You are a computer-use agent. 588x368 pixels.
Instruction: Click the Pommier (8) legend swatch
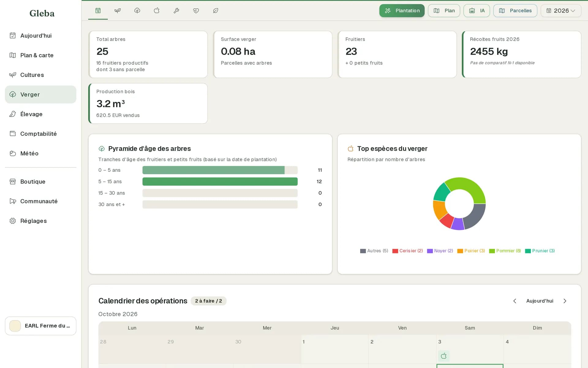tap(492, 251)
